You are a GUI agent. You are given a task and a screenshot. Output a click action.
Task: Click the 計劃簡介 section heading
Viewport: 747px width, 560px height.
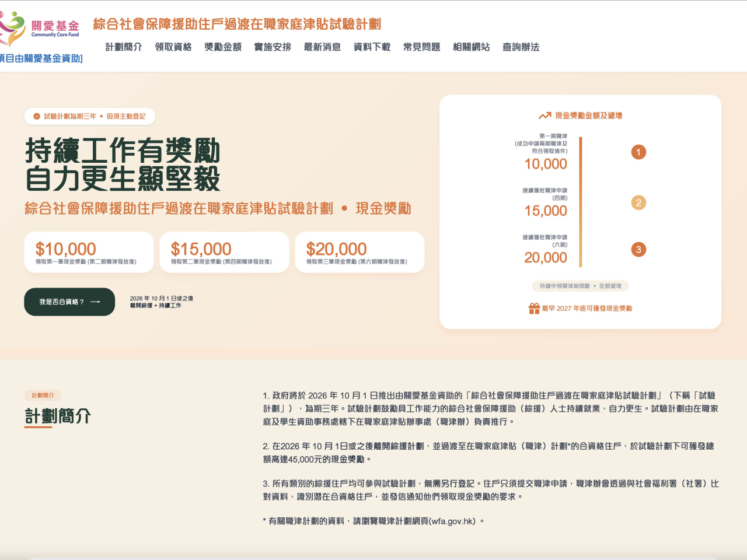[58, 416]
